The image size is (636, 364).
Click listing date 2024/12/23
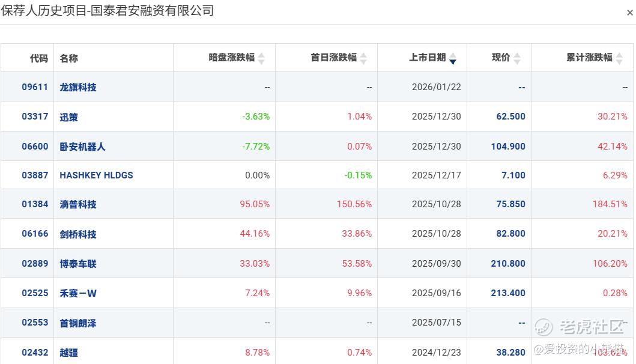pos(437,352)
